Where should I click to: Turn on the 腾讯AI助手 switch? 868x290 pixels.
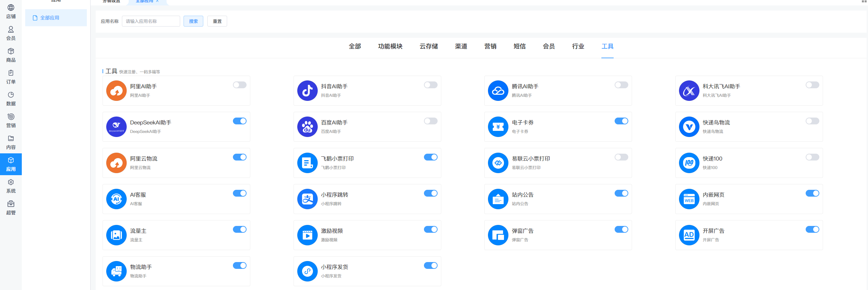pos(621,85)
